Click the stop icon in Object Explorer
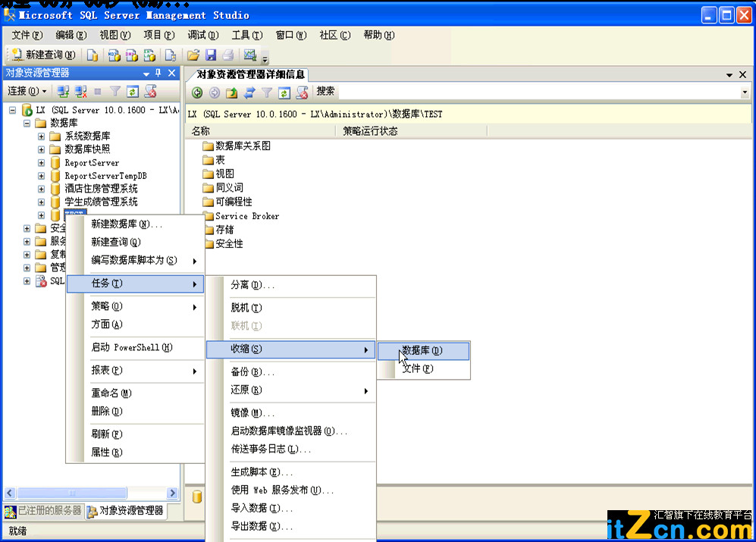 click(x=97, y=91)
